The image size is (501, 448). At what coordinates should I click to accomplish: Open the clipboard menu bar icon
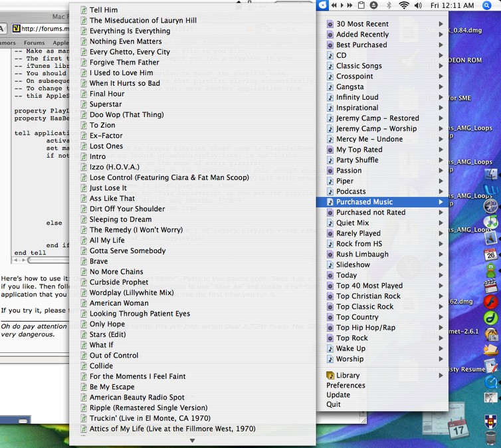(x=361, y=5)
